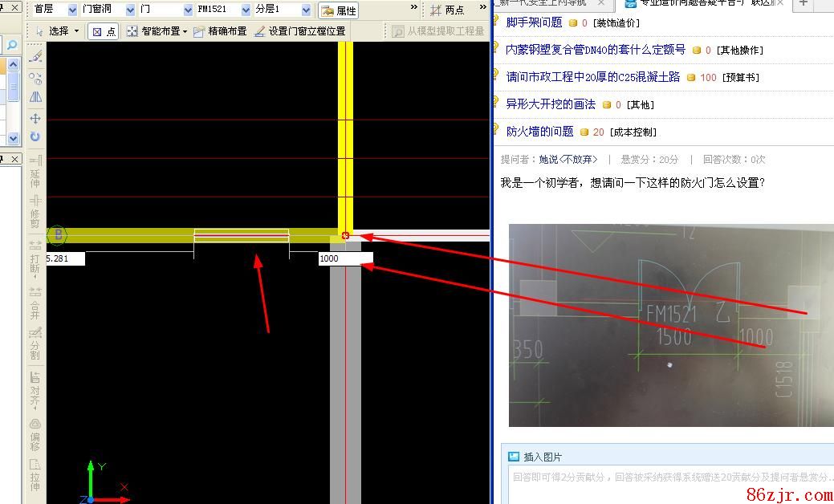Open the 防火墙的问题 question link
The height and width of the screenshot is (504, 834).
(539, 132)
